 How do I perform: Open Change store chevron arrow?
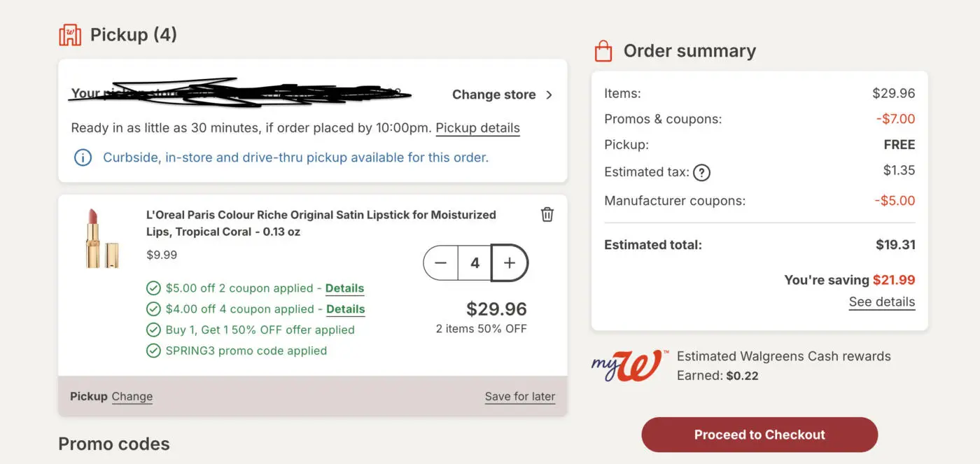click(x=549, y=95)
